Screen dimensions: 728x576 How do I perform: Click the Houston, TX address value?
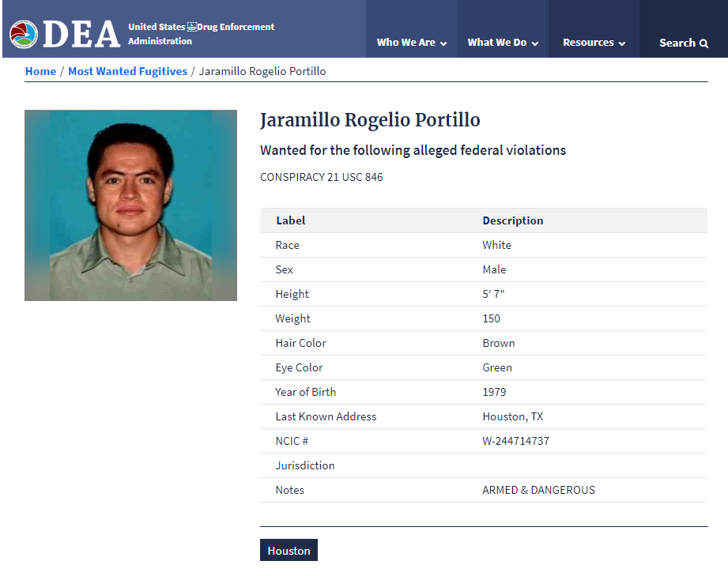click(x=512, y=416)
